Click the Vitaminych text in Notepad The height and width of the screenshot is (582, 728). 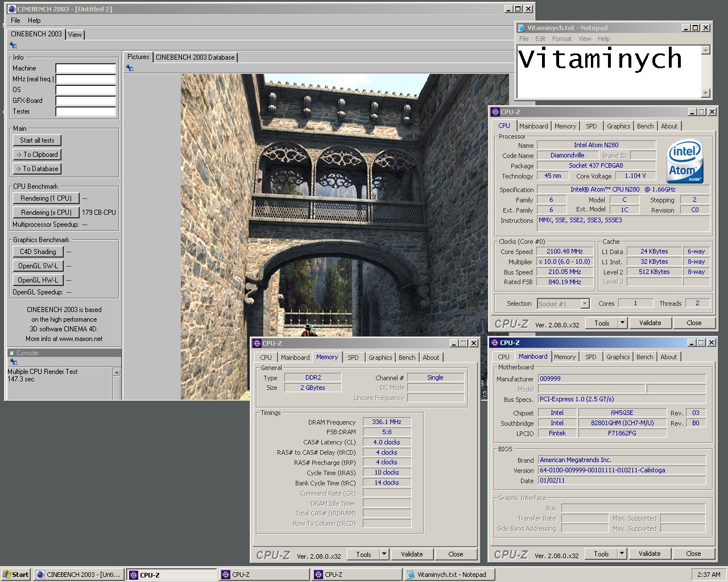coord(599,59)
